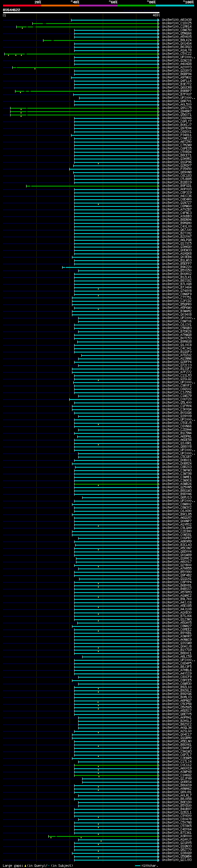Open hit UniRef100_C1DXZ5
The image size is (197, 868).
pos(176,23)
